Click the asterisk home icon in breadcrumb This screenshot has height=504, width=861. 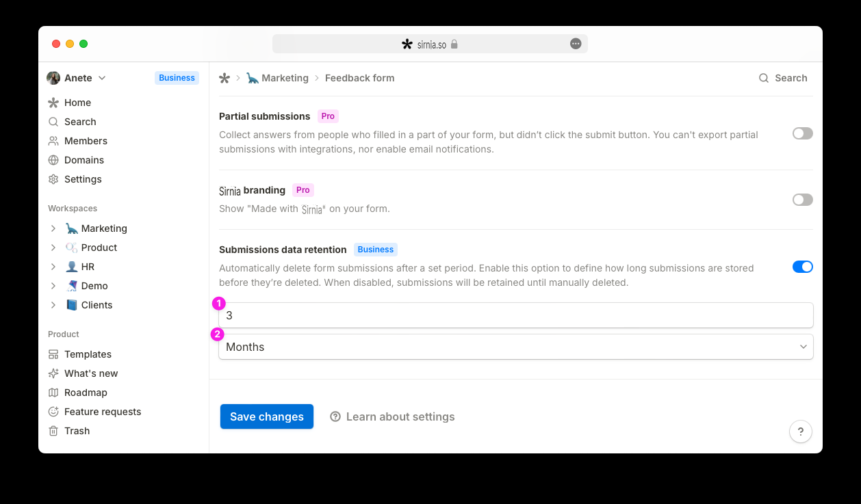pos(224,78)
